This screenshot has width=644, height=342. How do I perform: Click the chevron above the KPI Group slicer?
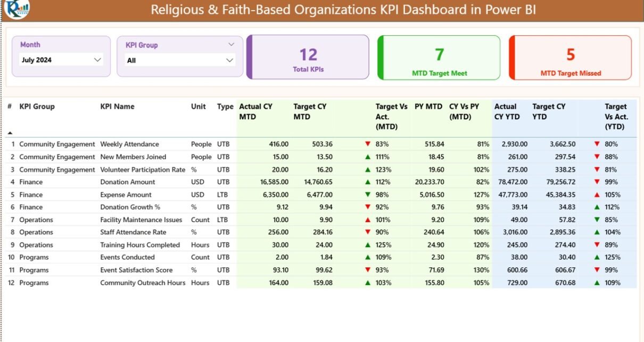tap(231, 45)
